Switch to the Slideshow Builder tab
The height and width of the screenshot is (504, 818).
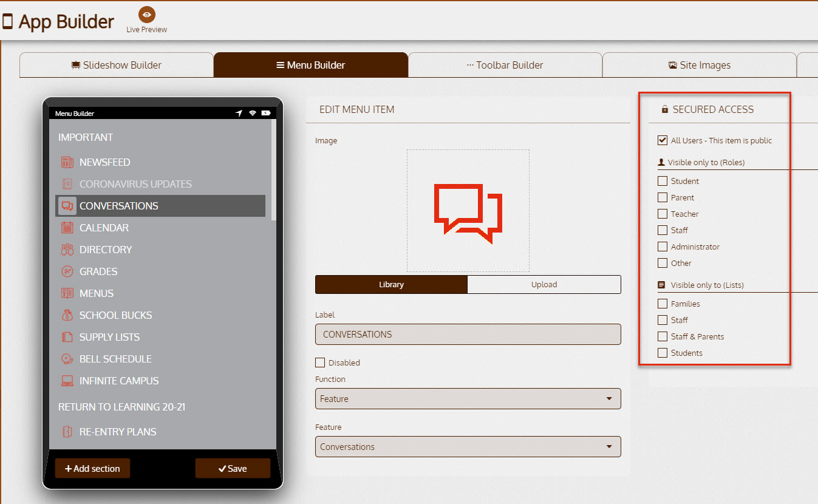pos(117,65)
